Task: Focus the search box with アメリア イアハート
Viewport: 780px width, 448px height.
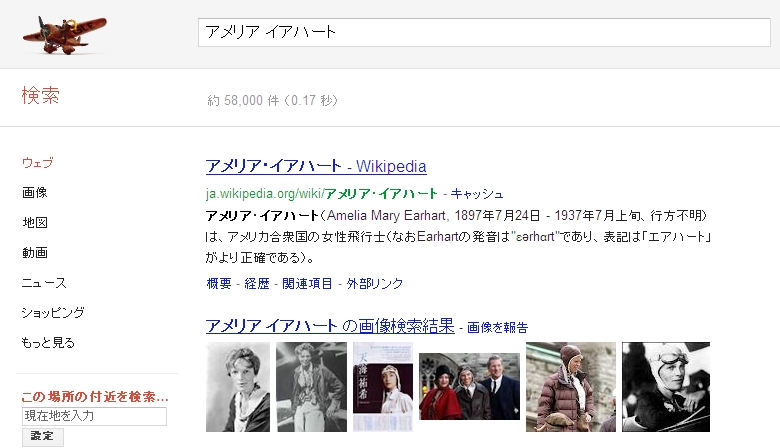Action: 484,32
